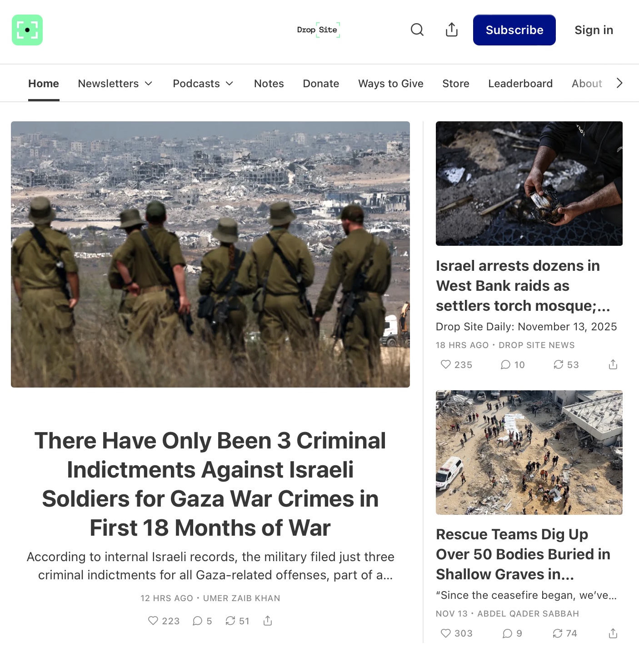Click the Subscribe button

514,30
